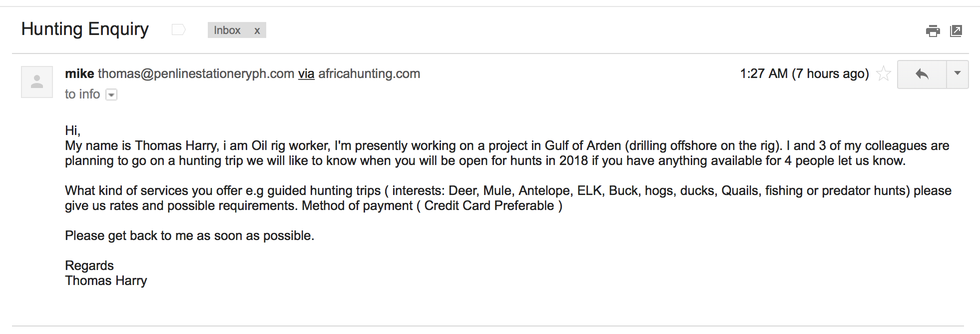This screenshot has height=334, width=980.
Task: Expand the details arrow next to "to info"
Action: [112, 94]
